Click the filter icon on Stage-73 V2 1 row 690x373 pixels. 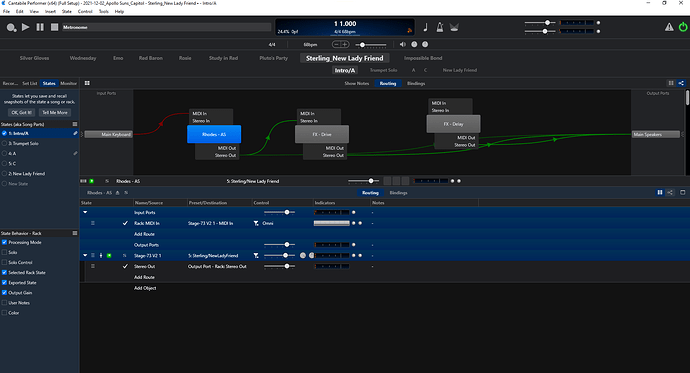point(256,256)
